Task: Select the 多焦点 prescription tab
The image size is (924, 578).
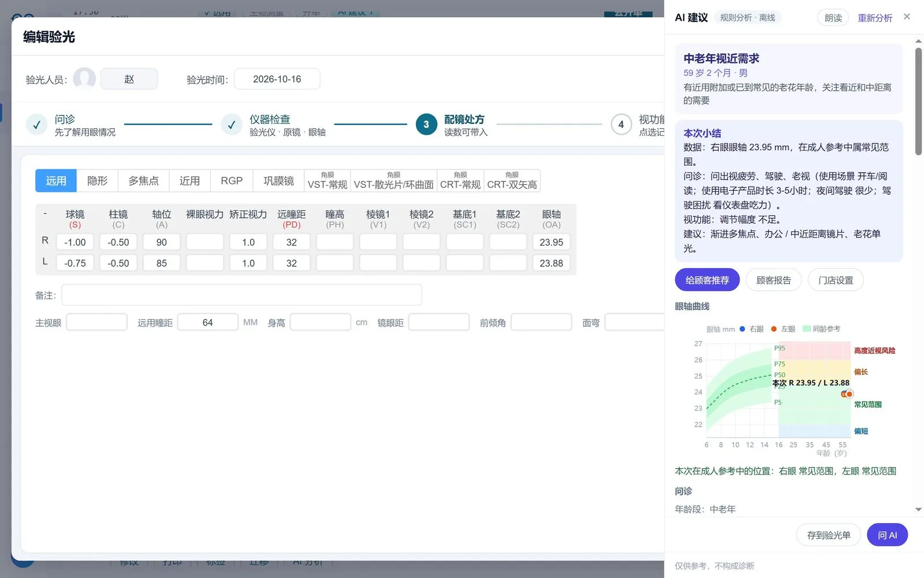Action: click(x=143, y=180)
